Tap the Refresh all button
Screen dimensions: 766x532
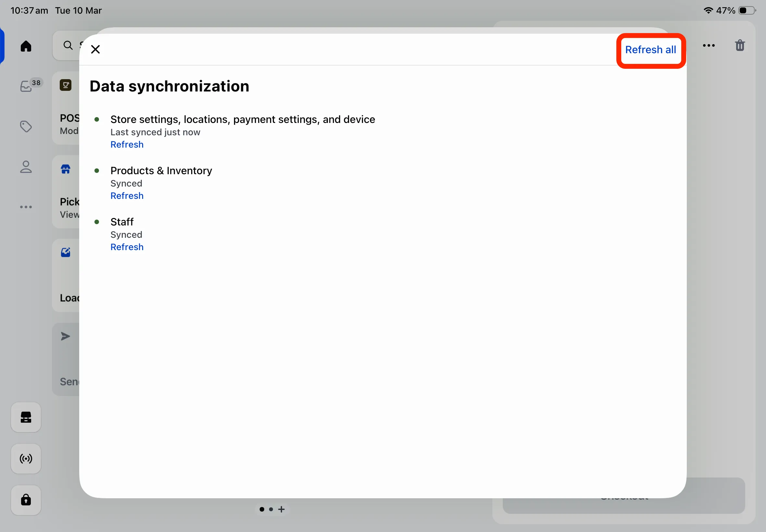(650, 50)
